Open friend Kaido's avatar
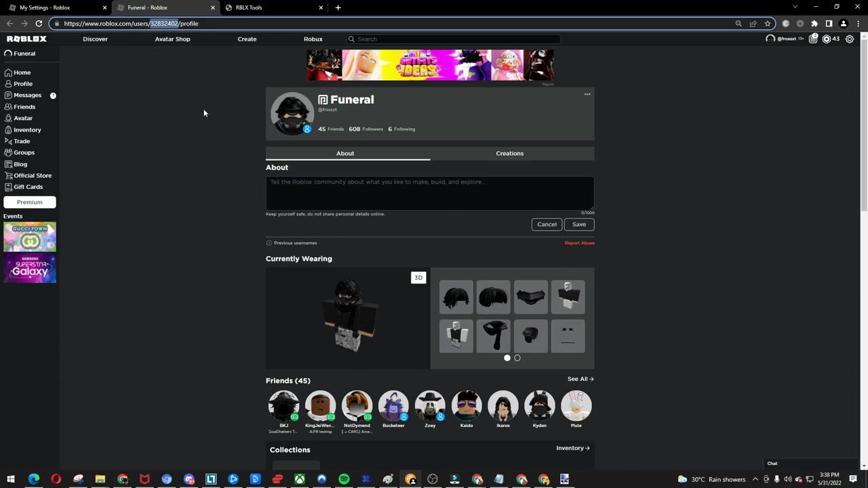 [x=467, y=406]
